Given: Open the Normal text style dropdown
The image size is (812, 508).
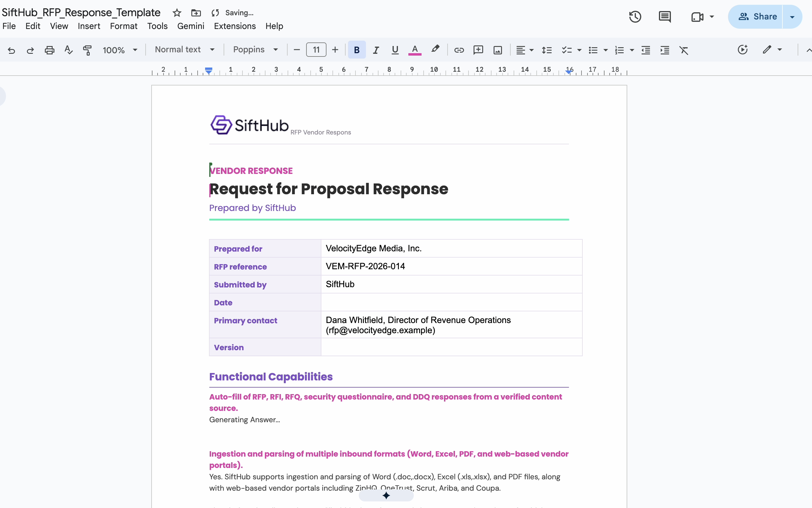Looking at the screenshot, I should pyautogui.click(x=184, y=50).
